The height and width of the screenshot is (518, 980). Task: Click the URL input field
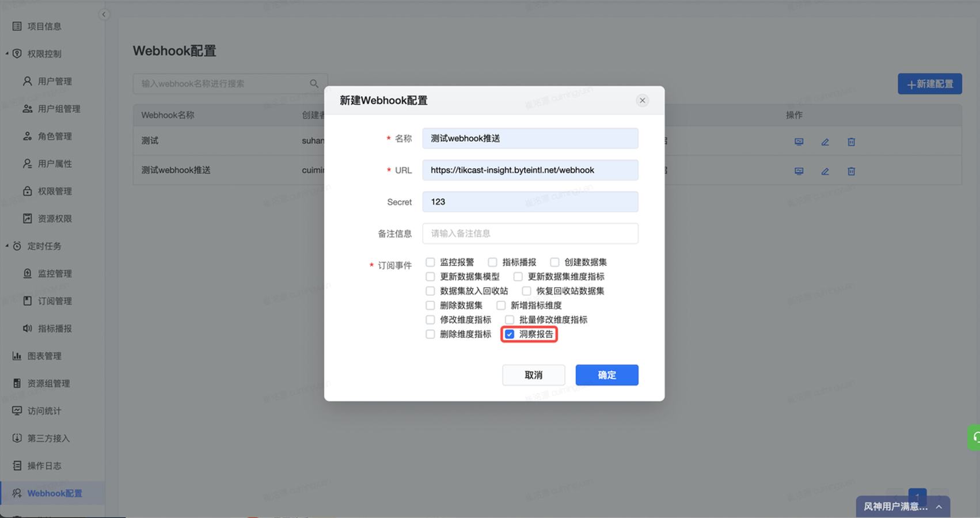point(530,170)
